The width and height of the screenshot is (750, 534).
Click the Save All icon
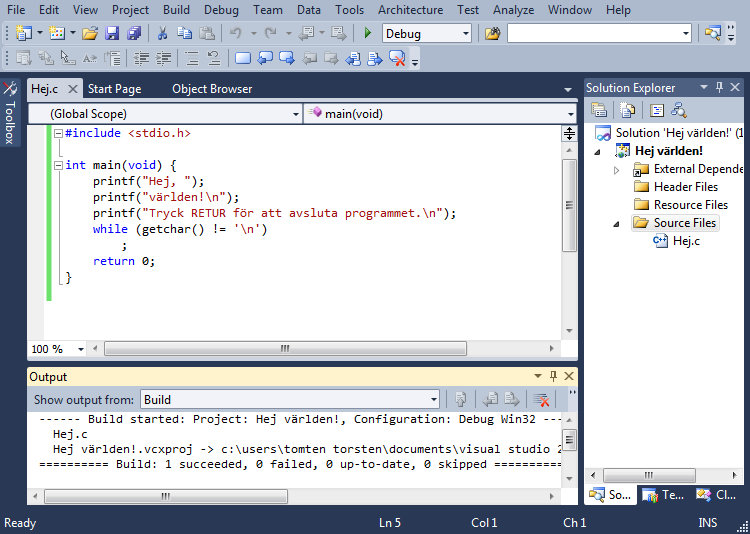(x=133, y=33)
